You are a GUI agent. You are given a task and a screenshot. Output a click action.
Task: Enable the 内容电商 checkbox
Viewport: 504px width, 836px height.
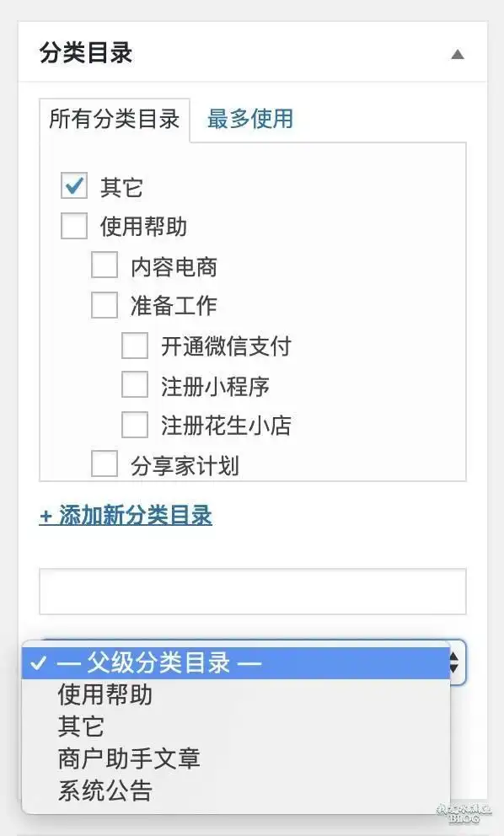[x=105, y=265]
